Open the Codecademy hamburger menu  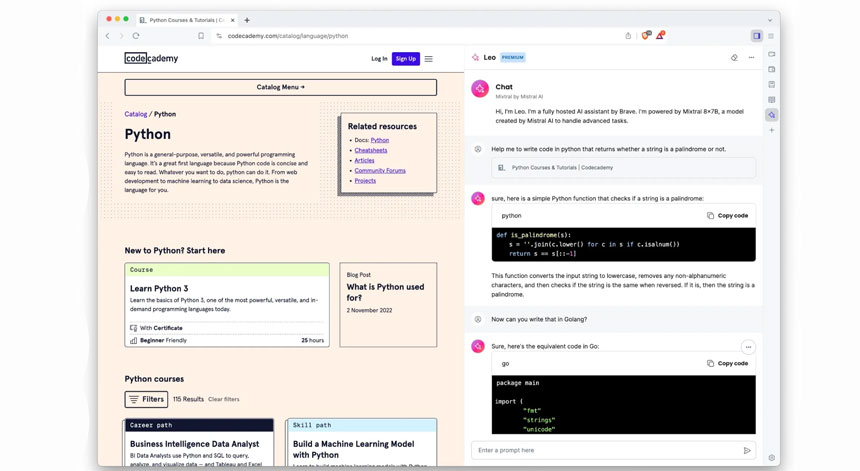(x=429, y=59)
